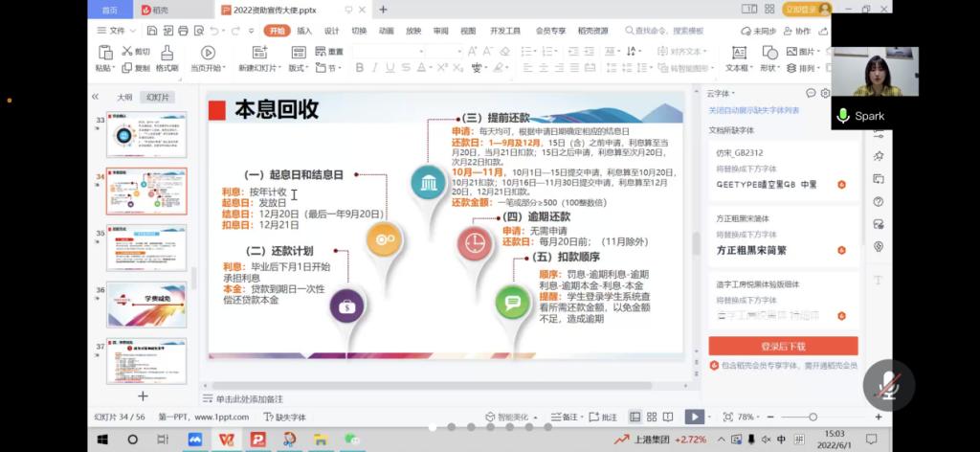Open the 云字体 panel dropdown

[724, 94]
